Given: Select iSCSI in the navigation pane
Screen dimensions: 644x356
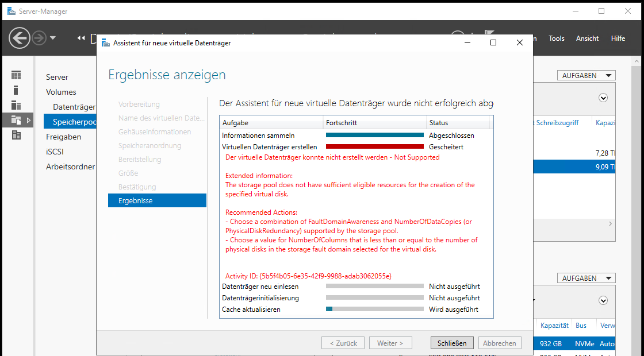Looking at the screenshot, I should pos(55,152).
